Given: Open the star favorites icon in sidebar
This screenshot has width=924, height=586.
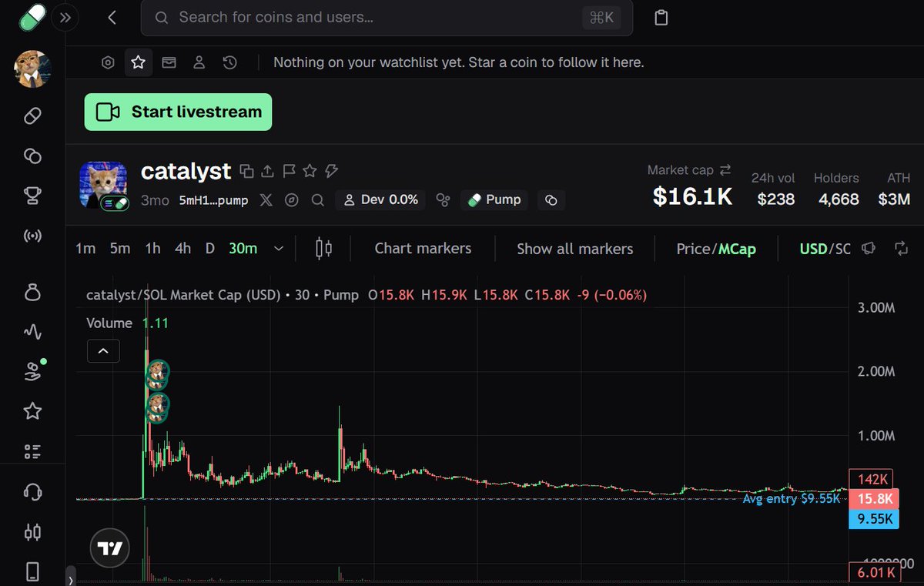Looking at the screenshot, I should coord(32,411).
